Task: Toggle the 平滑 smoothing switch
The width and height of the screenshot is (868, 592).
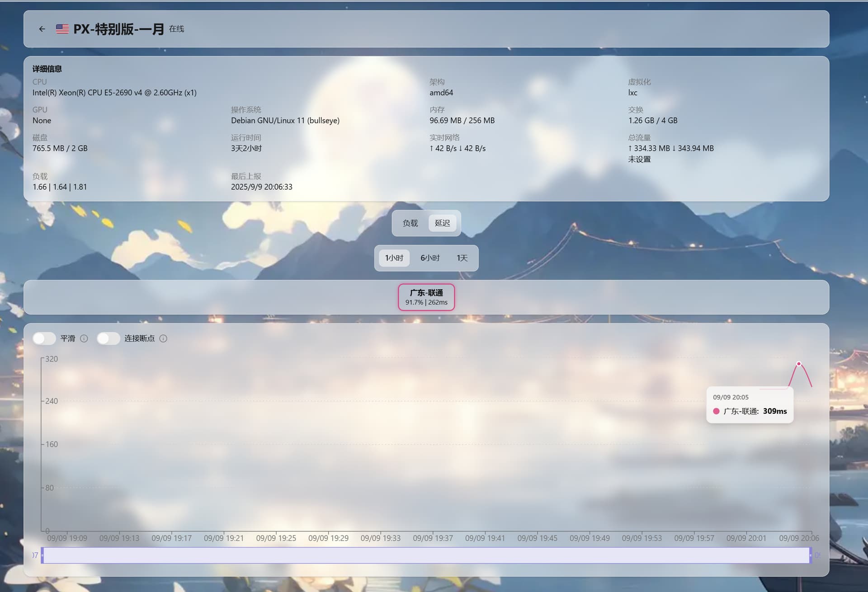Action: (44, 338)
